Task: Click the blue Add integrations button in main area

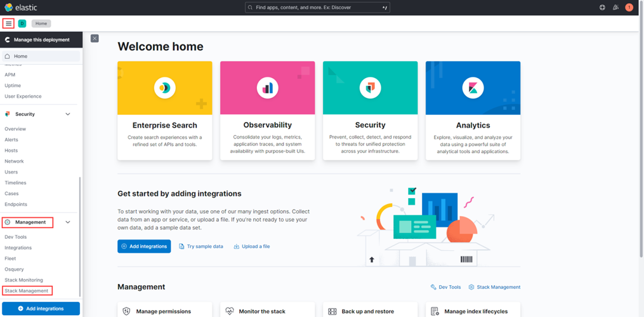Action: (x=144, y=246)
